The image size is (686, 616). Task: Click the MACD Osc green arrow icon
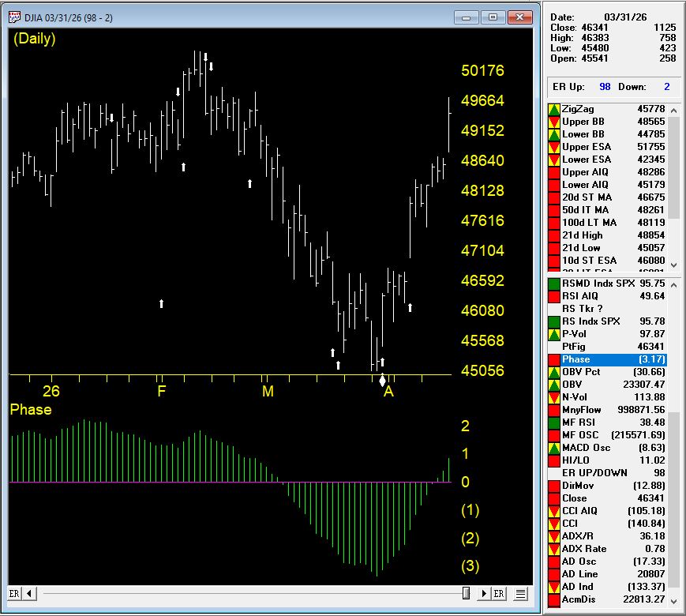pyautogui.click(x=554, y=448)
